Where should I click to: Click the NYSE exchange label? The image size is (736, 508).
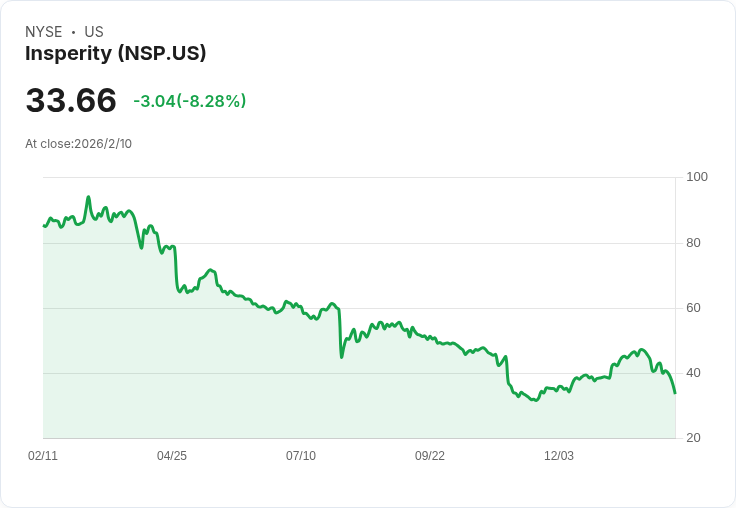click(x=44, y=32)
